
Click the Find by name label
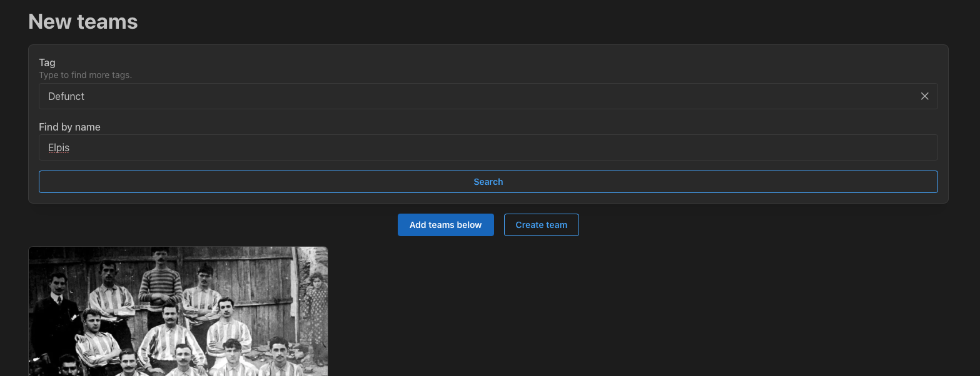[69, 127]
